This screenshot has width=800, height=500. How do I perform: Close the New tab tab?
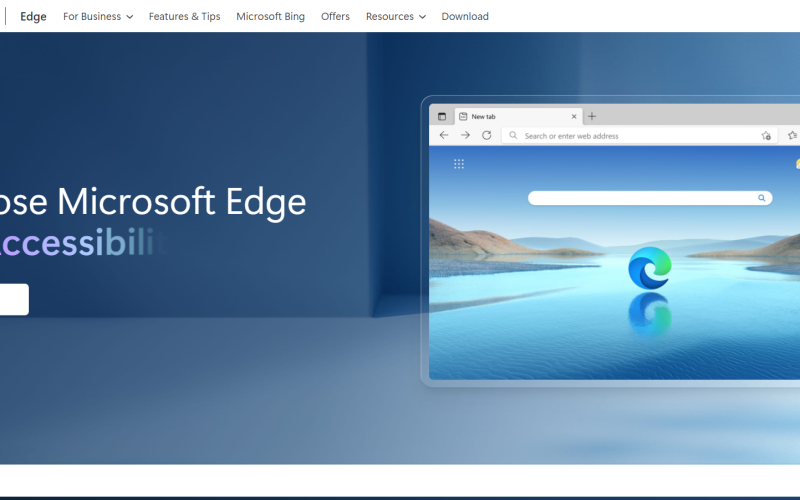573,116
